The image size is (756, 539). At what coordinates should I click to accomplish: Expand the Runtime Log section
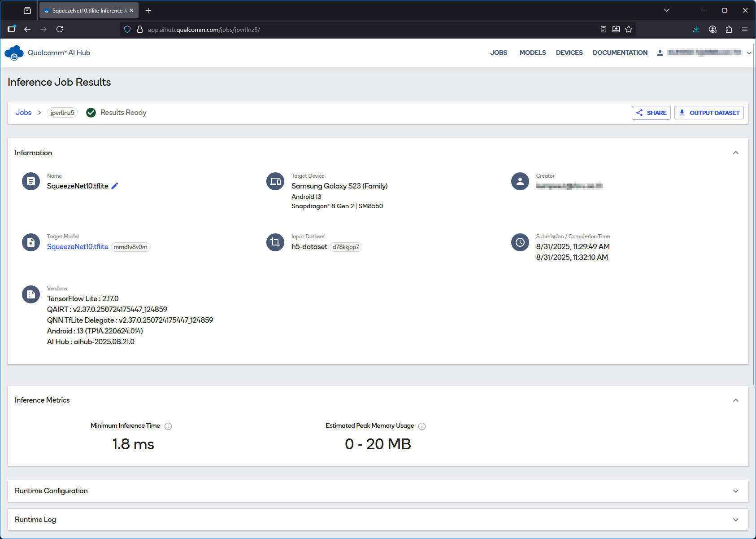(x=736, y=520)
